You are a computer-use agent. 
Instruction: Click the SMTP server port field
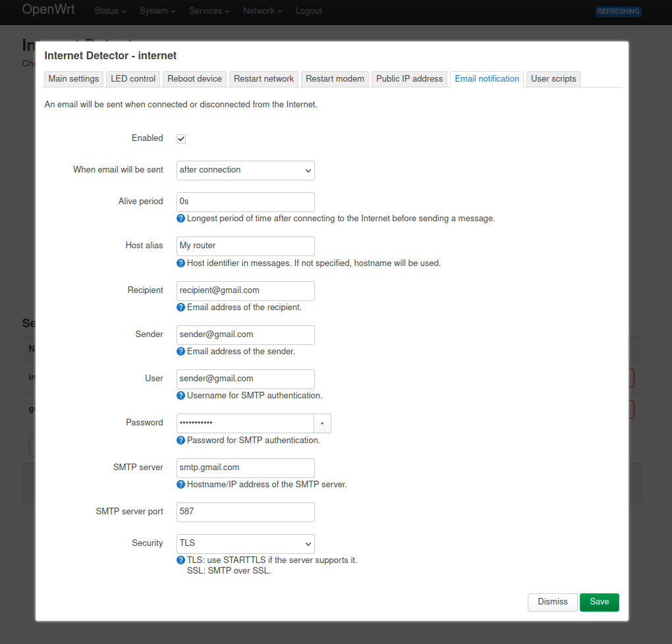pyautogui.click(x=245, y=512)
